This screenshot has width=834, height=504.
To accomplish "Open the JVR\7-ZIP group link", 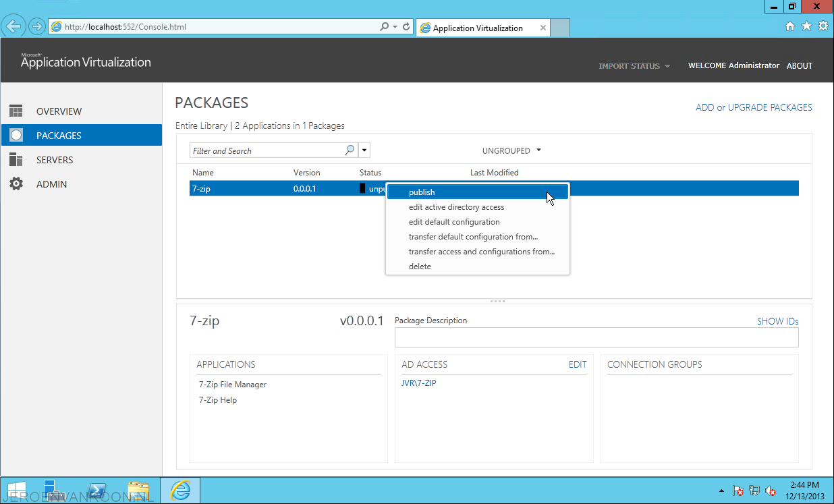I will [418, 383].
